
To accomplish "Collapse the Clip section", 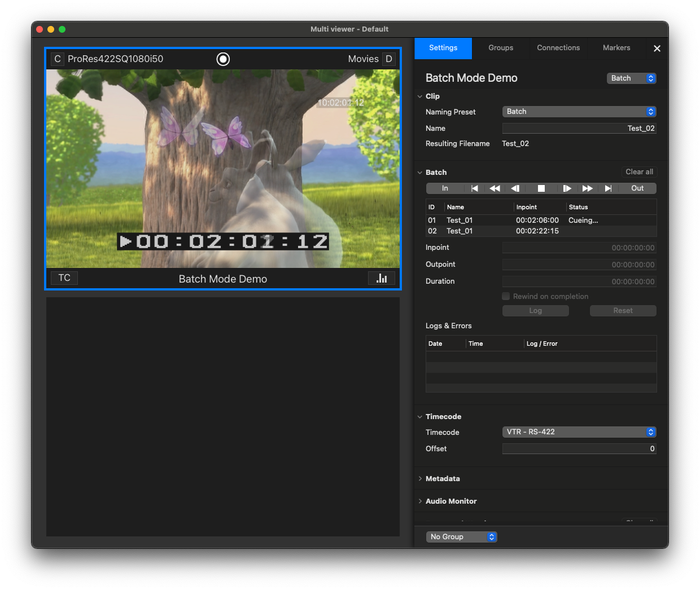I will click(420, 96).
